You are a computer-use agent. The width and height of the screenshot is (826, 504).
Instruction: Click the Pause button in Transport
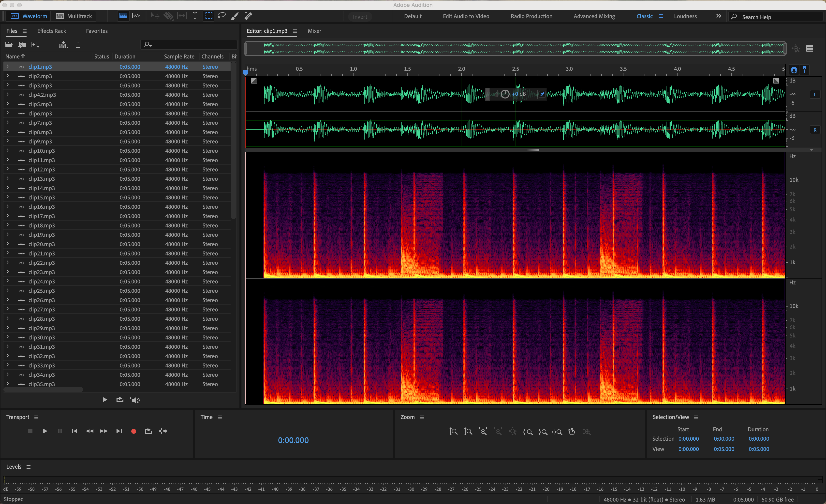coord(60,431)
